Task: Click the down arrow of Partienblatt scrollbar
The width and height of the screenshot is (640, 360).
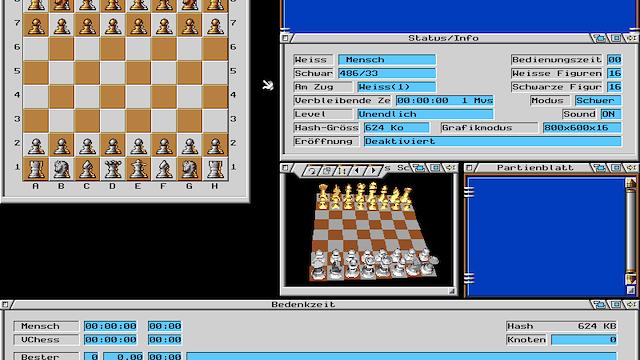Action: [x=631, y=279]
